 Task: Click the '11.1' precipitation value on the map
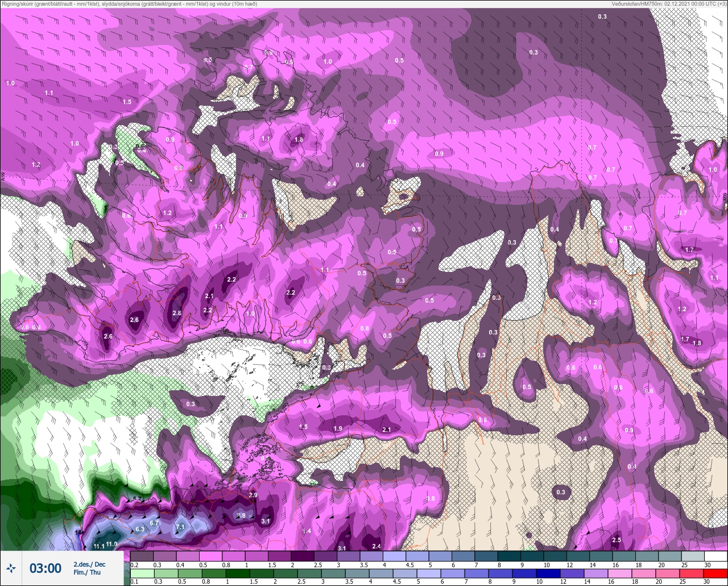[99, 546]
